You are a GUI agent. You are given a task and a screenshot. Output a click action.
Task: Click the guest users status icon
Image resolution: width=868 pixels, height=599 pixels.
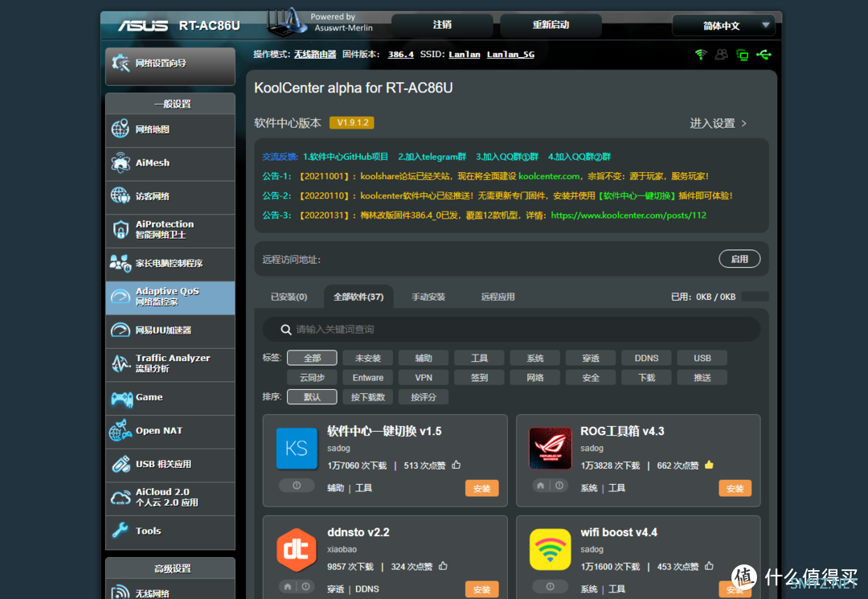click(x=721, y=54)
